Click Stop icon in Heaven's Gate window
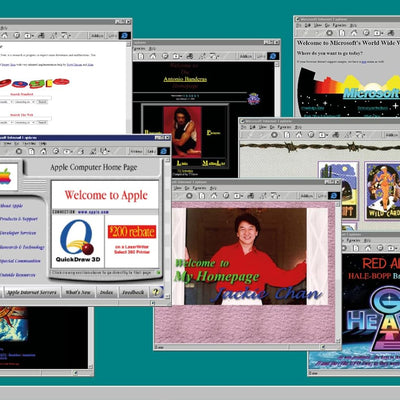 (x=344, y=248)
